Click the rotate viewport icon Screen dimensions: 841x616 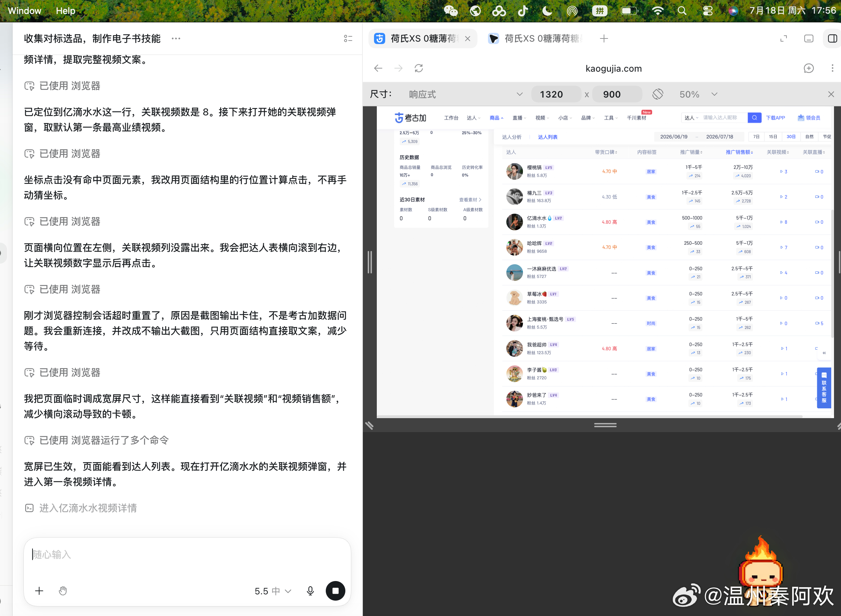pos(657,94)
